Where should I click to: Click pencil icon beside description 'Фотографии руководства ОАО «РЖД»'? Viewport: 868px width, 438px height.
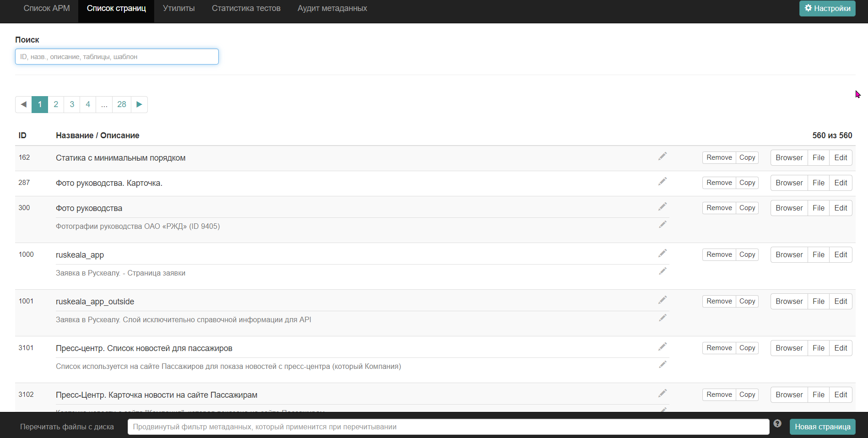tap(663, 225)
